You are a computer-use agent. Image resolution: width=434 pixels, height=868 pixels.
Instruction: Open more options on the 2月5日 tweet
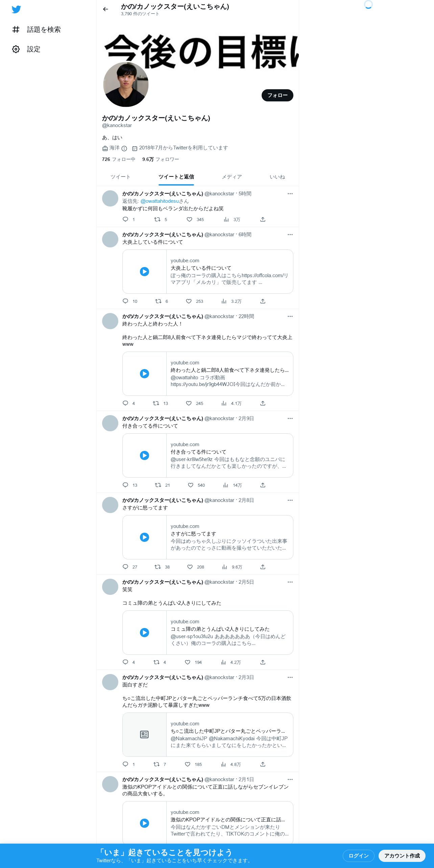(290, 582)
